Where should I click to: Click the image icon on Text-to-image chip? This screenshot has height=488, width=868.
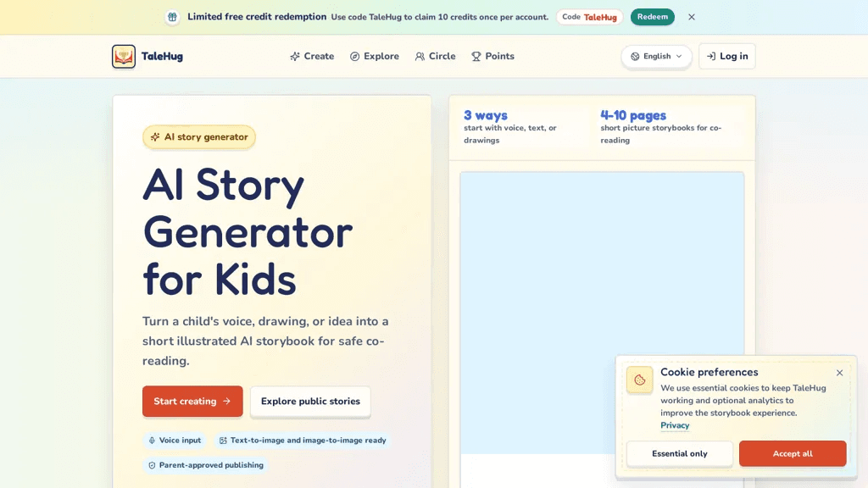click(223, 441)
